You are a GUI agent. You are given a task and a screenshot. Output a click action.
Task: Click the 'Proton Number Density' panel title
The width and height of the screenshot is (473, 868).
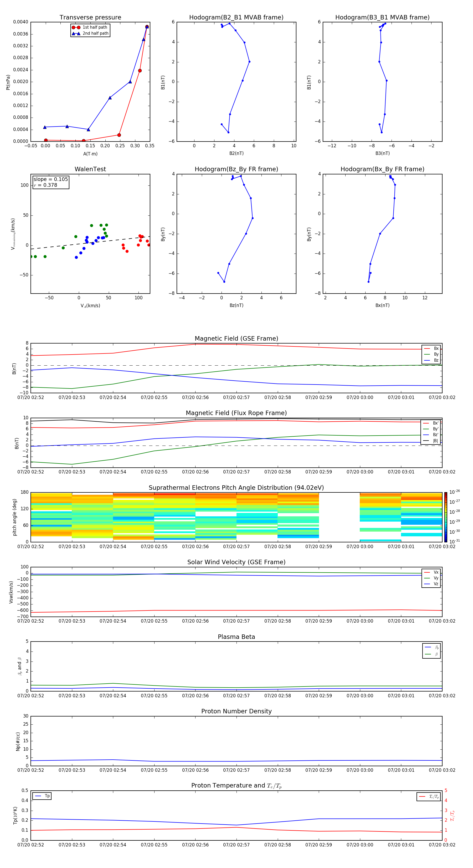point(236,711)
